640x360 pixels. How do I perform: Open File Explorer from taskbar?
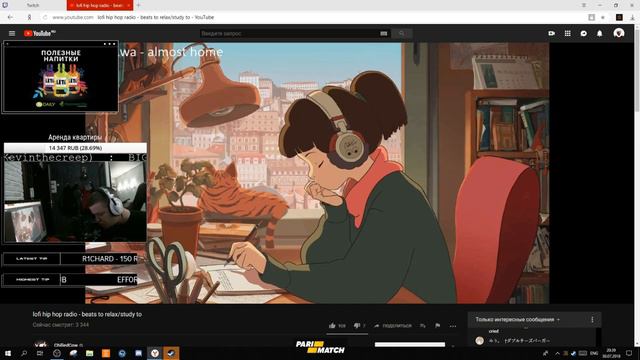point(89,353)
